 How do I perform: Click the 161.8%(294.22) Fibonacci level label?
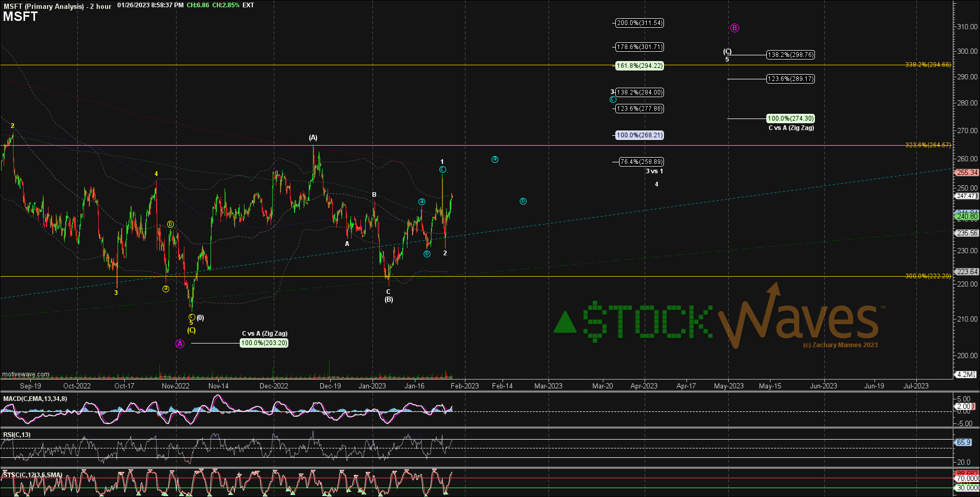pyautogui.click(x=639, y=66)
